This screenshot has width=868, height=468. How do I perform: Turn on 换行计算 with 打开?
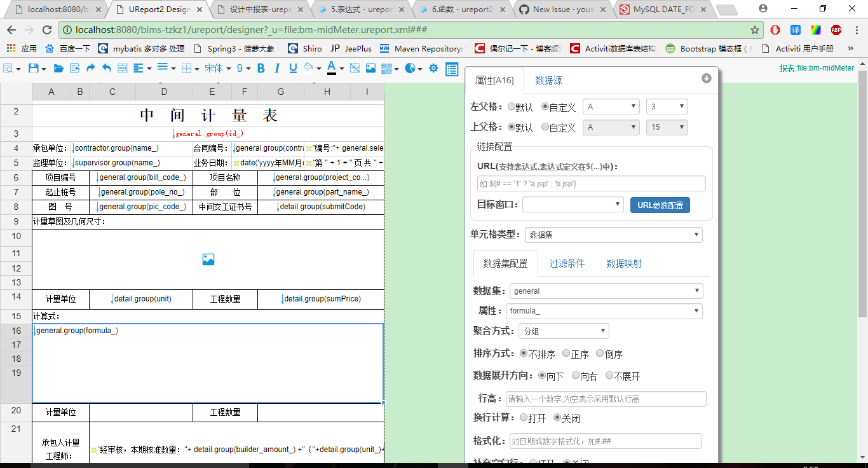pos(524,418)
